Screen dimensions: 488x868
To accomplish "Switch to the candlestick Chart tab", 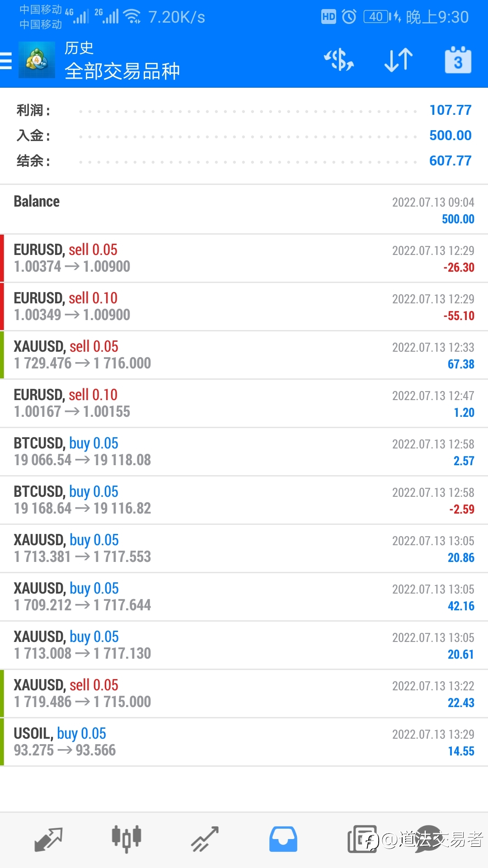I will coord(127,839).
